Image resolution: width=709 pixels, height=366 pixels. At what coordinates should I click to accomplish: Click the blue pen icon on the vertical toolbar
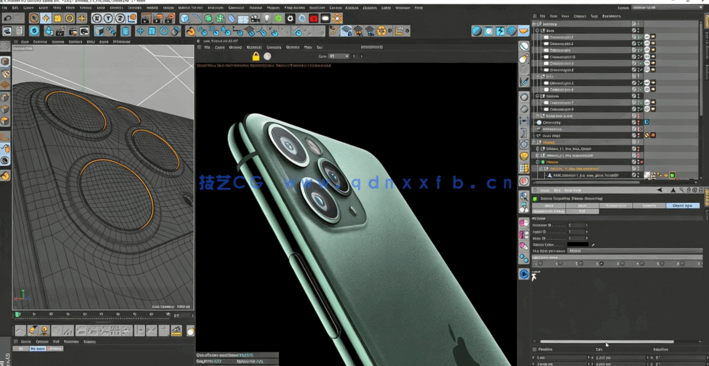(524, 82)
